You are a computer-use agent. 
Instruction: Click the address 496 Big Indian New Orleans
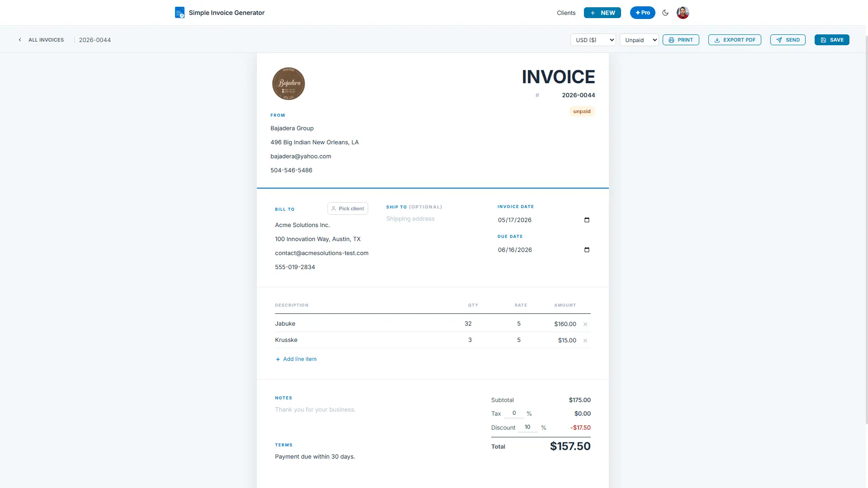[x=314, y=142]
